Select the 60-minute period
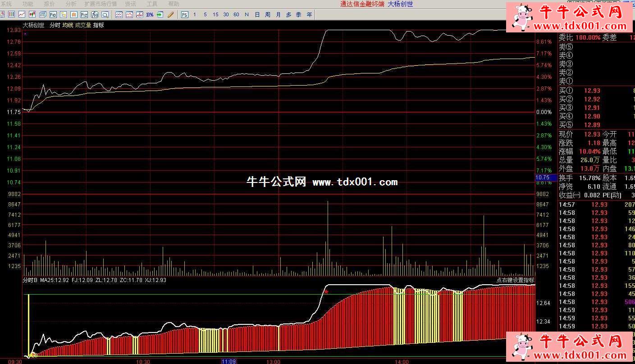Image resolution: width=635 pixels, height=364 pixels. pos(236,14)
